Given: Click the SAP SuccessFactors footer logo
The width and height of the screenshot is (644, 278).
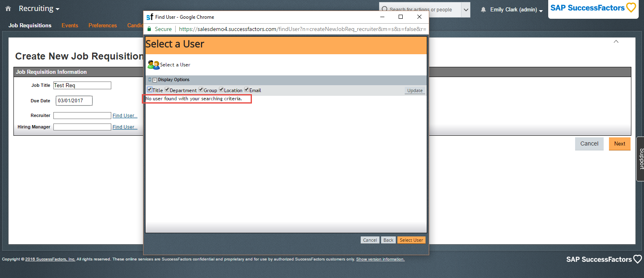Looking at the screenshot, I should click(x=604, y=259).
